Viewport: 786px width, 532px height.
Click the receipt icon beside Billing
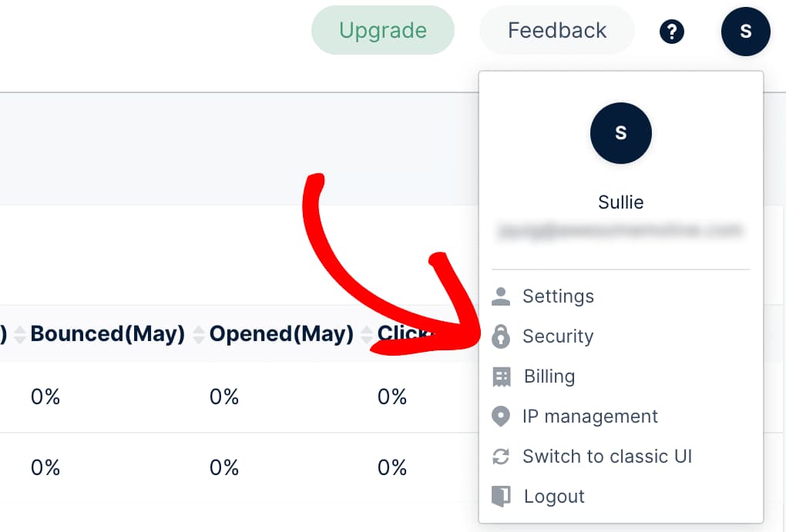point(501,376)
